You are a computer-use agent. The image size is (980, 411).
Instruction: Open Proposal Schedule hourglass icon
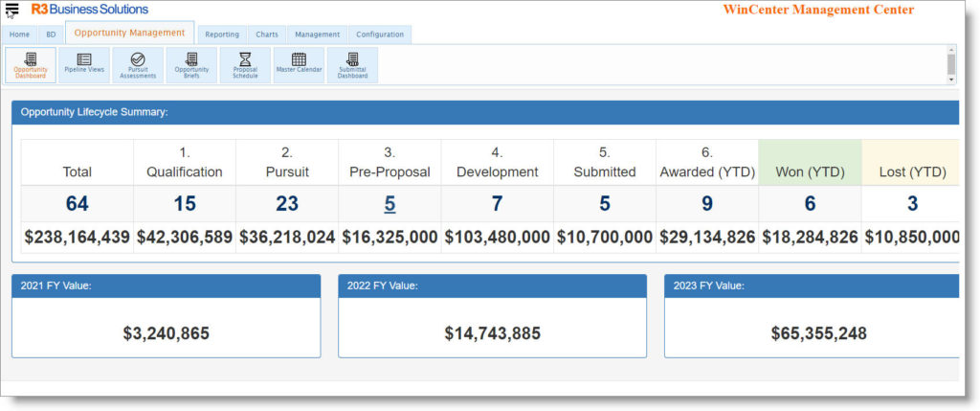(x=246, y=65)
